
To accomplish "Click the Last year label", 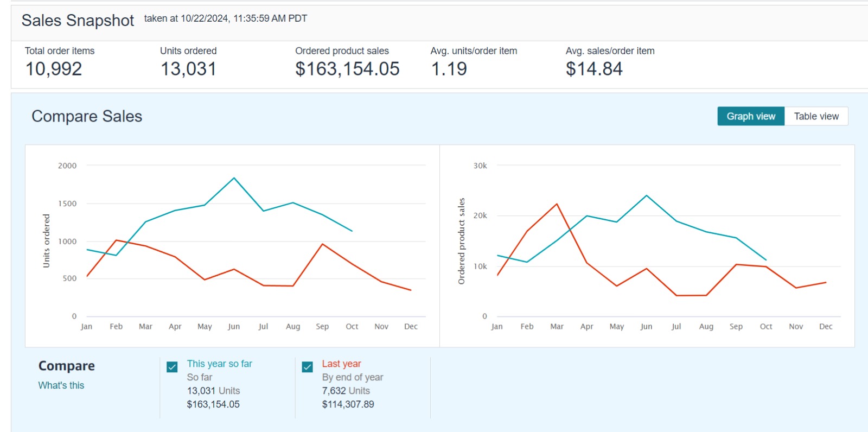I will click(341, 364).
